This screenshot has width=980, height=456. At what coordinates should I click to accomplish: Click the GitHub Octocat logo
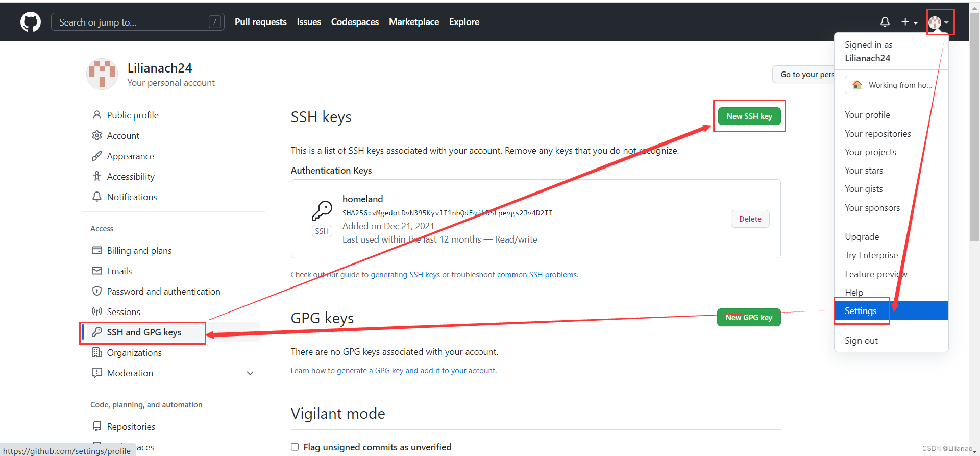pyautogui.click(x=31, y=22)
